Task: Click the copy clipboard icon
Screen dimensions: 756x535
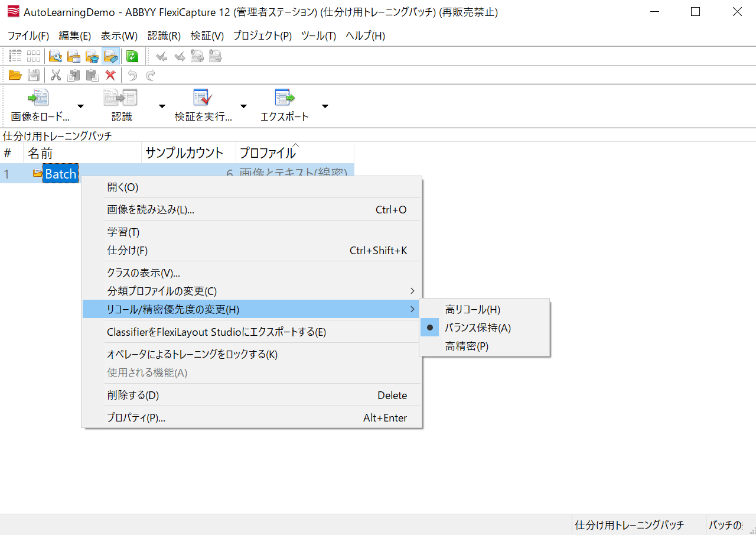Action: [x=74, y=75]
